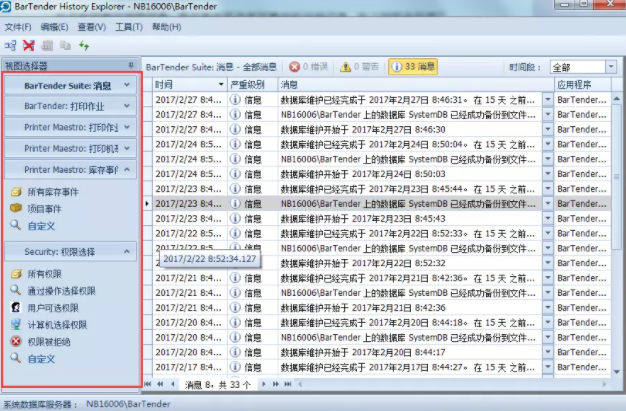
Task: Select 项目事件 box icon
Action: coord(16,208)
